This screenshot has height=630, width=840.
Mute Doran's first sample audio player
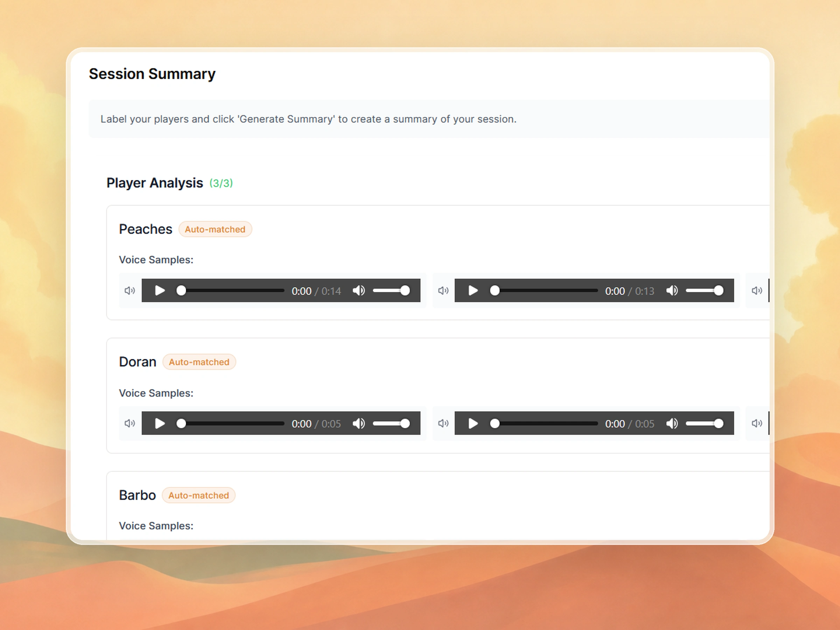click(x=359, y=423)
